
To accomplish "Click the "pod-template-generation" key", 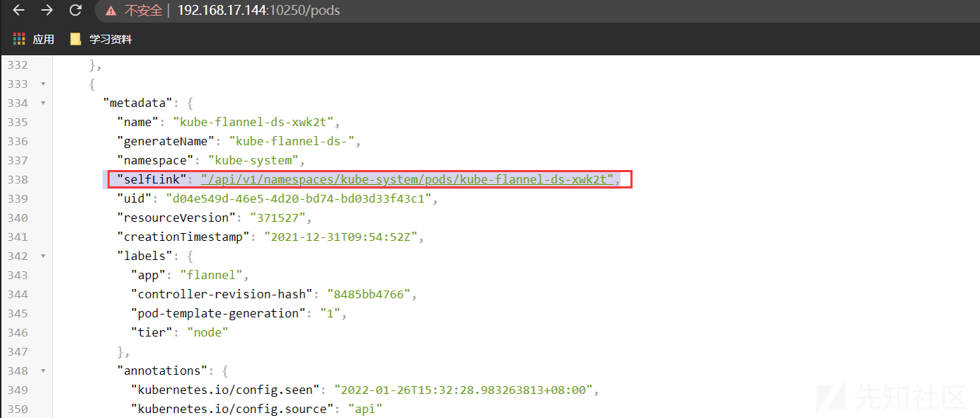I will (218, 313).
